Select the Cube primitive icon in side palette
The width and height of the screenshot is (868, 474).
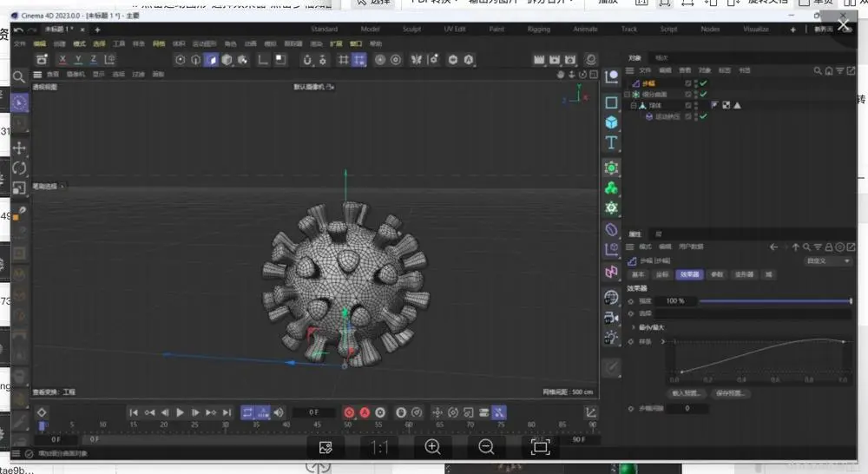click(x=611, y=122)
